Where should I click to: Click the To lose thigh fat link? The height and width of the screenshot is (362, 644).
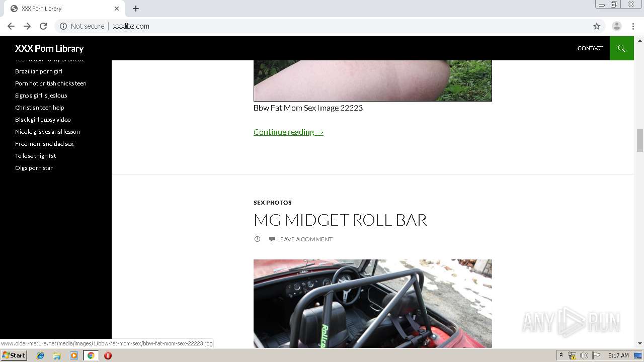tap(36, 156)
